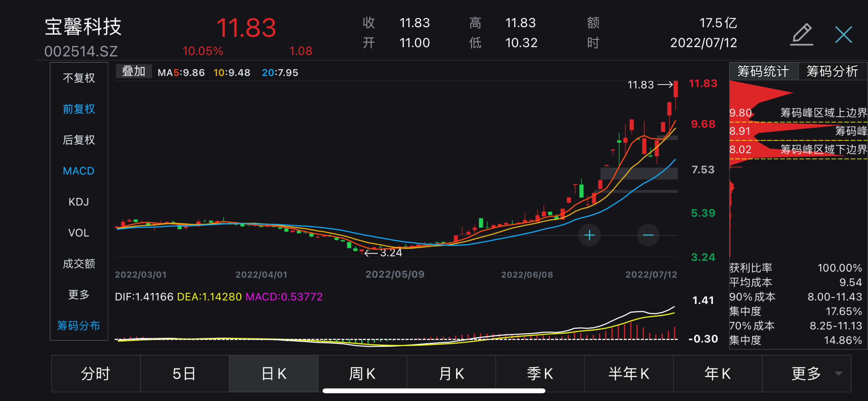Show VOL volume indicator
This screenshot has width=868, height=401.
79,233
